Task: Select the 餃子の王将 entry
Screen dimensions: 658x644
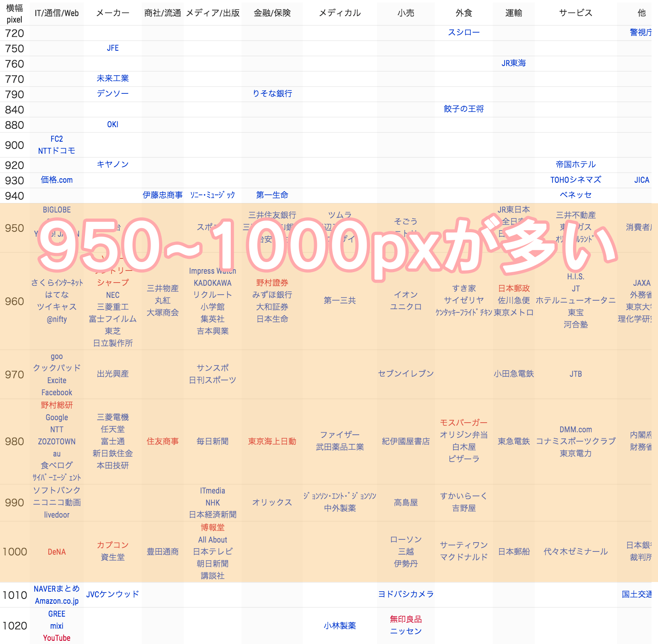Action: click(464, 109)
